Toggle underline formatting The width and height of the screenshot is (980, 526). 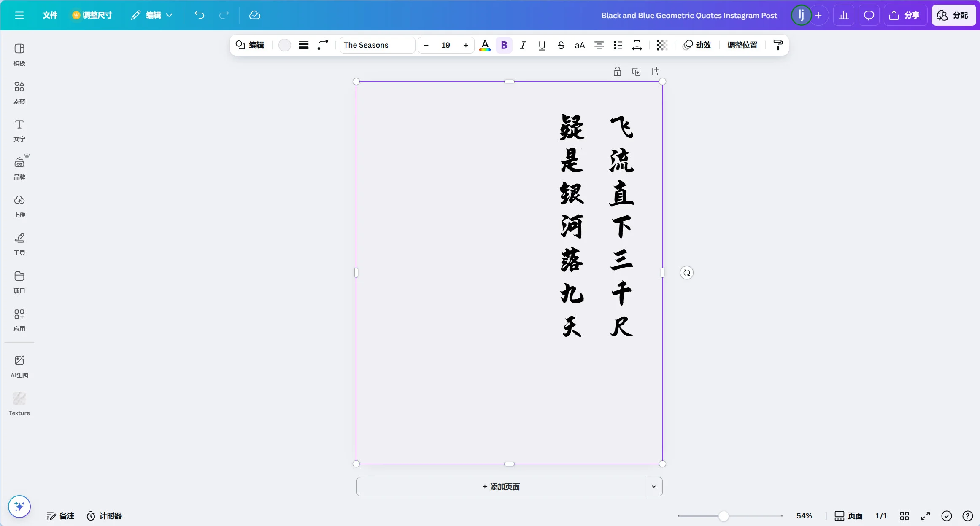[542, 45]
